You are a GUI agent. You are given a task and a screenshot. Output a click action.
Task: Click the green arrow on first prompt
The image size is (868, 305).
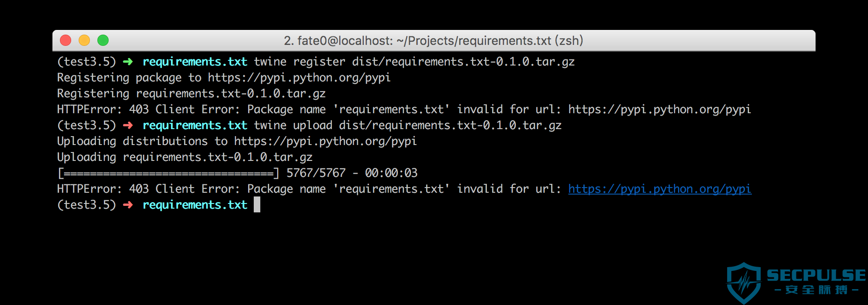click(x=128, y=62)
